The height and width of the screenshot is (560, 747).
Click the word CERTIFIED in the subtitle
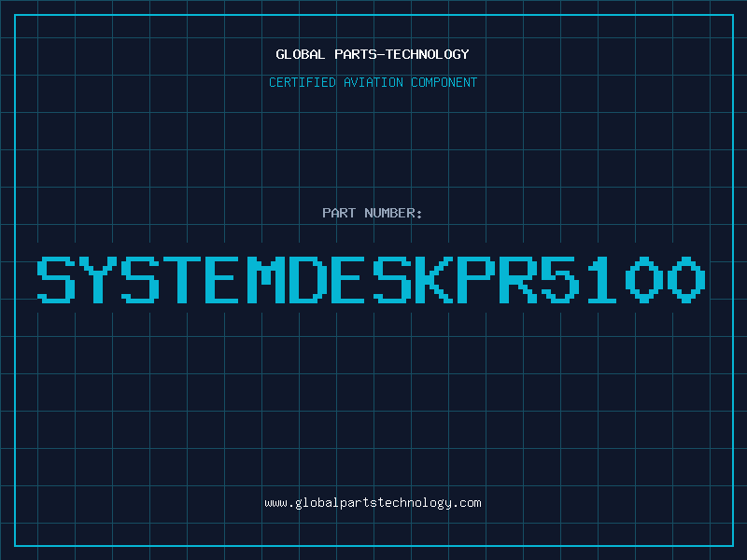(x=301, y=83)
